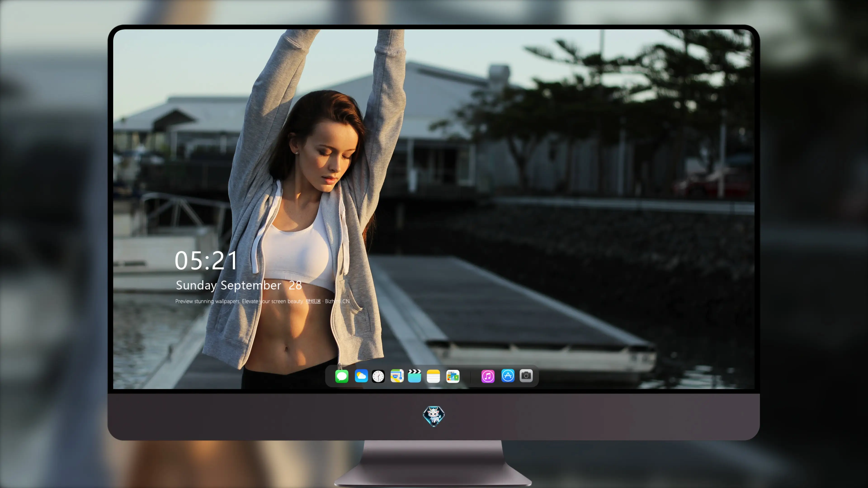Click the Sunday September 28 date text
Viewport: 868px width, 488px height.
[239, 285]
